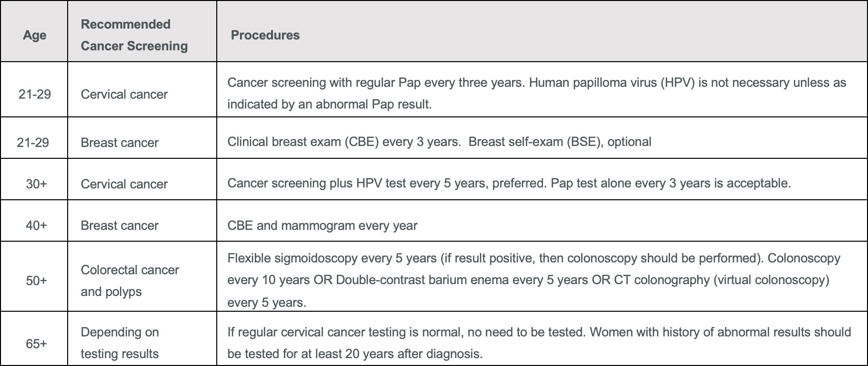
Task: Click the Depending on testing results cell
Action: point(119,343)
